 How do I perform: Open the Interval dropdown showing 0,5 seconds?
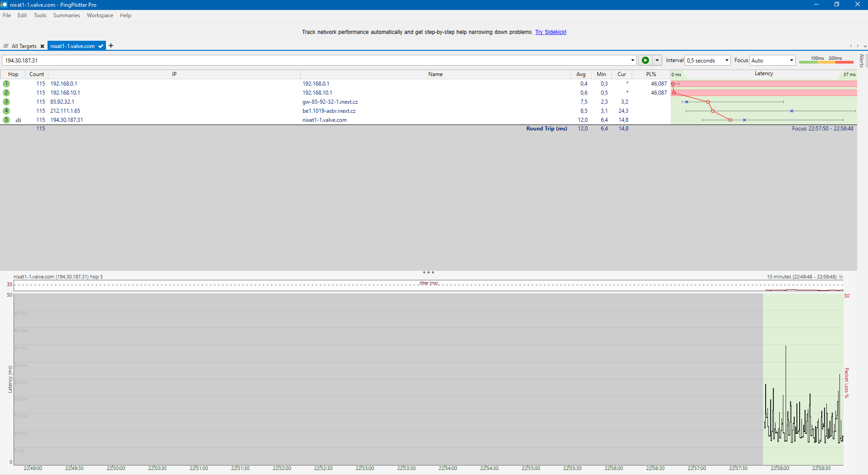[707, 60]
